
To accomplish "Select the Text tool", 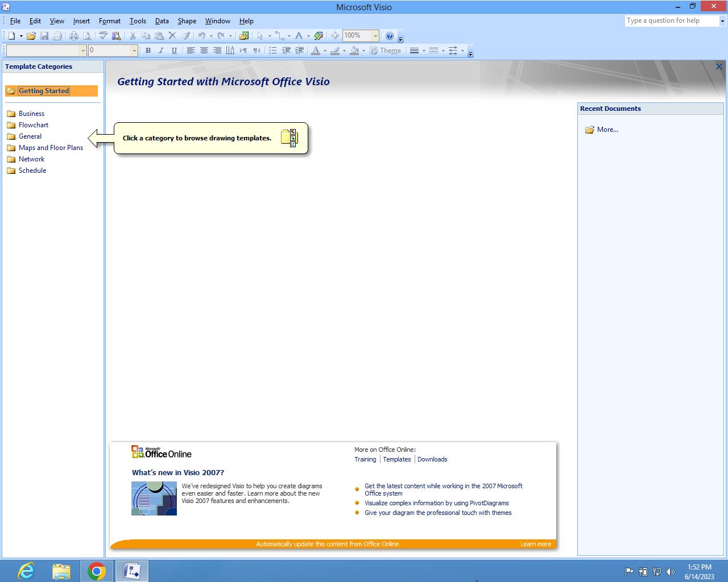I will 299,36.
